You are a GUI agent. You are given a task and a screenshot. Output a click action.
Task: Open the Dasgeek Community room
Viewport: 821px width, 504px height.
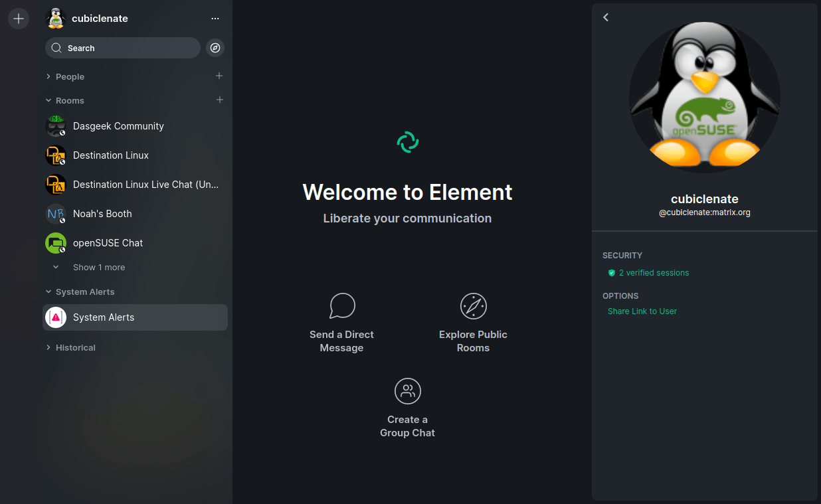[x=135, y=126]
